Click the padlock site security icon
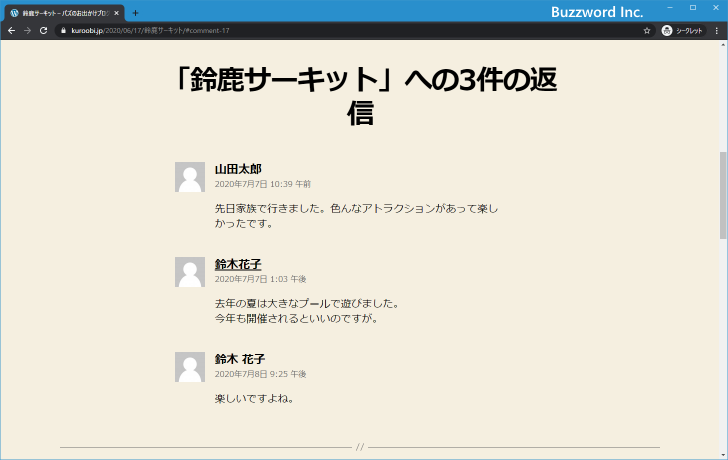The height and width of the screenshot is (460, 728). click(x=64, y=31)
